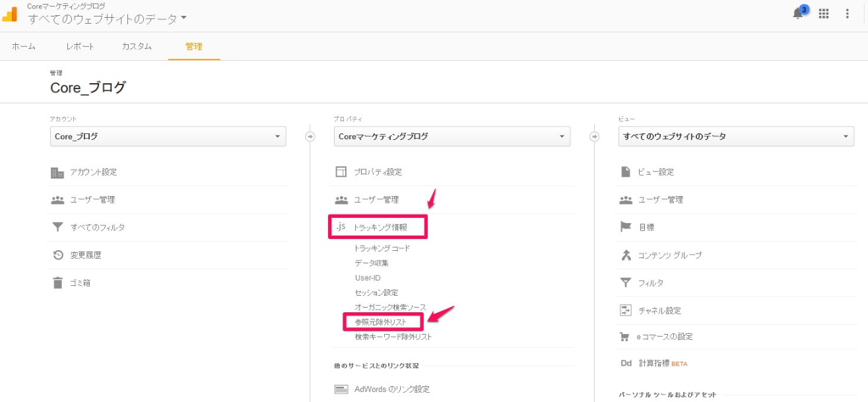Screen dimensions: 868x402
Task: Click the AdWords のリンク設定 icon
Action: click(341, 389)
